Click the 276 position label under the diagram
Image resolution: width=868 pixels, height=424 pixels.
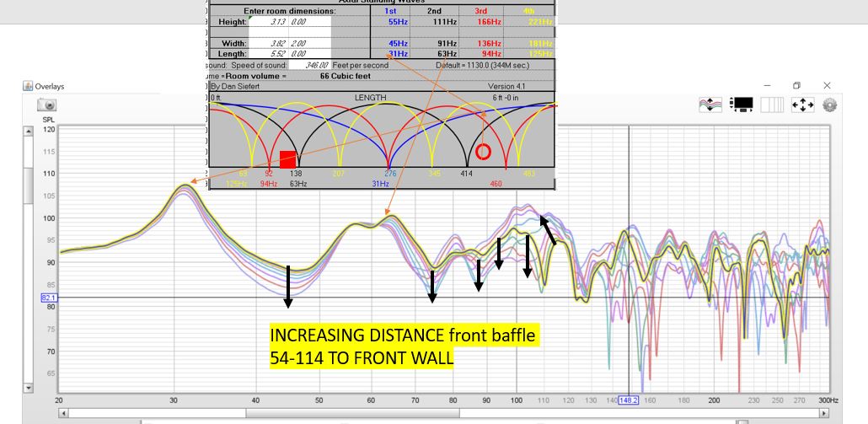tap(390, 174)
